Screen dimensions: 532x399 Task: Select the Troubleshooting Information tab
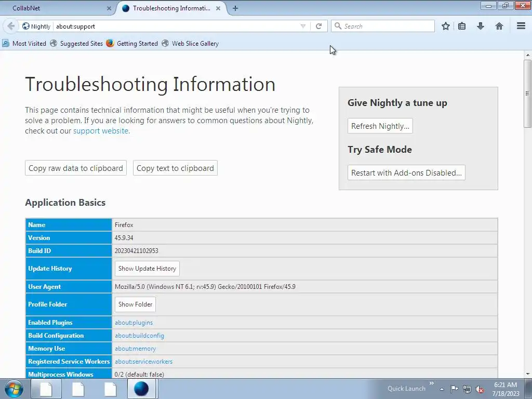(x=171, y=8)
